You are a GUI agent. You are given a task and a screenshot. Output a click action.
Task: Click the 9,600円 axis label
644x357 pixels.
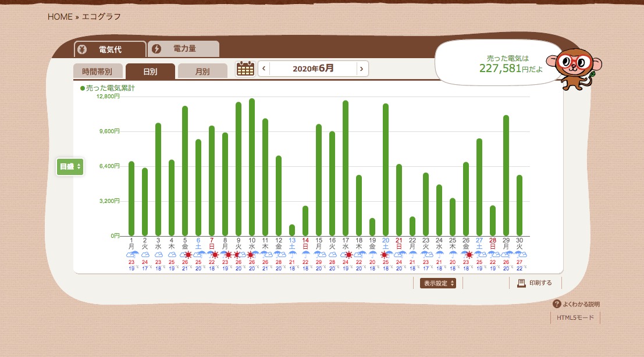click(x=110, y=131)
